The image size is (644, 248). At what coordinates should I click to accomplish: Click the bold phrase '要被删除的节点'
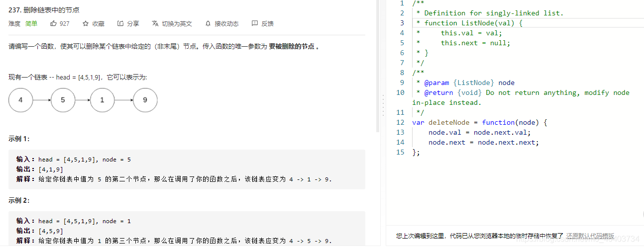click(292, 46)
